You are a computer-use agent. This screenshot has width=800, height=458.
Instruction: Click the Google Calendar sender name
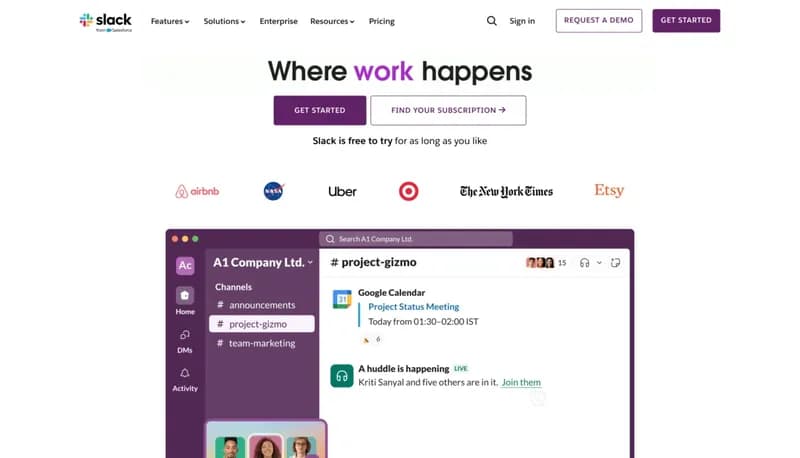tap(391, 293)
